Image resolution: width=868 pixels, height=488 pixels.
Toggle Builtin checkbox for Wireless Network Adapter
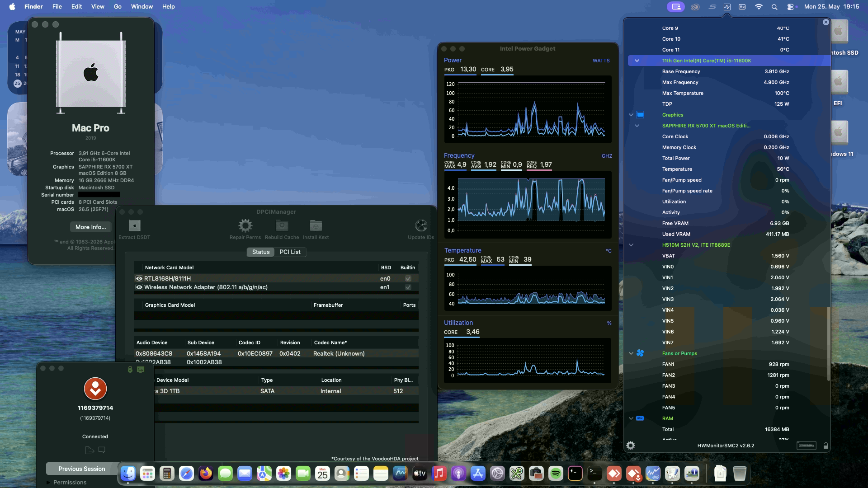coord(408,287)
